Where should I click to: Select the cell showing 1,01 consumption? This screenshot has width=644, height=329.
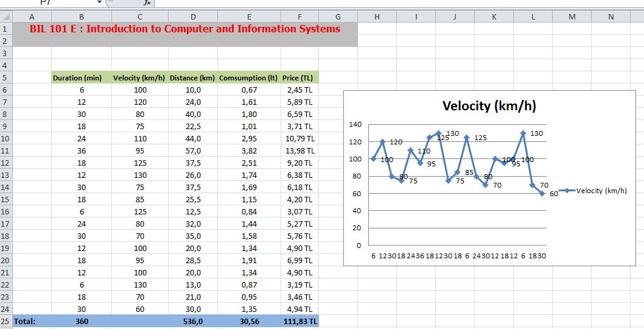coord(250,127)
